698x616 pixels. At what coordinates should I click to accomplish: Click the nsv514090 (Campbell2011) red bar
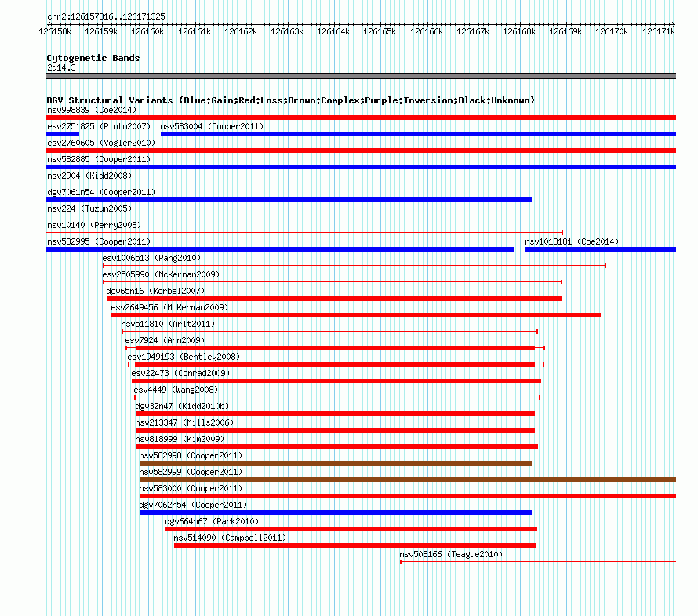point(354,545)
